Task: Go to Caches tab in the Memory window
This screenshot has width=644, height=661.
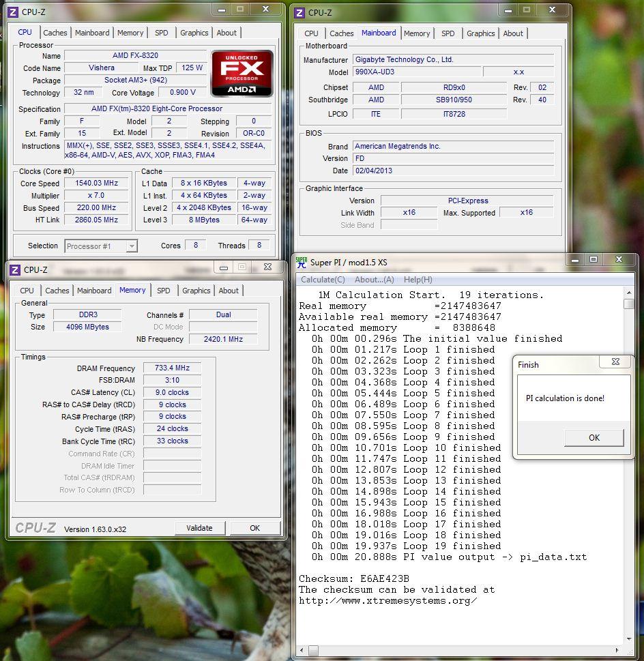Action: coord(57,291)
